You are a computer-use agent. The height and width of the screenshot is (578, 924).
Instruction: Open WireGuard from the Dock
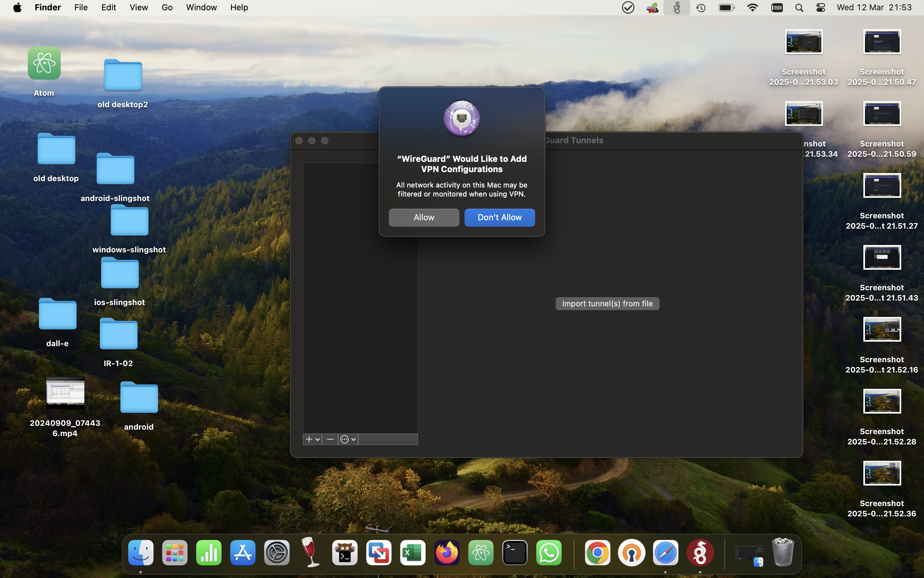point(700,553)
